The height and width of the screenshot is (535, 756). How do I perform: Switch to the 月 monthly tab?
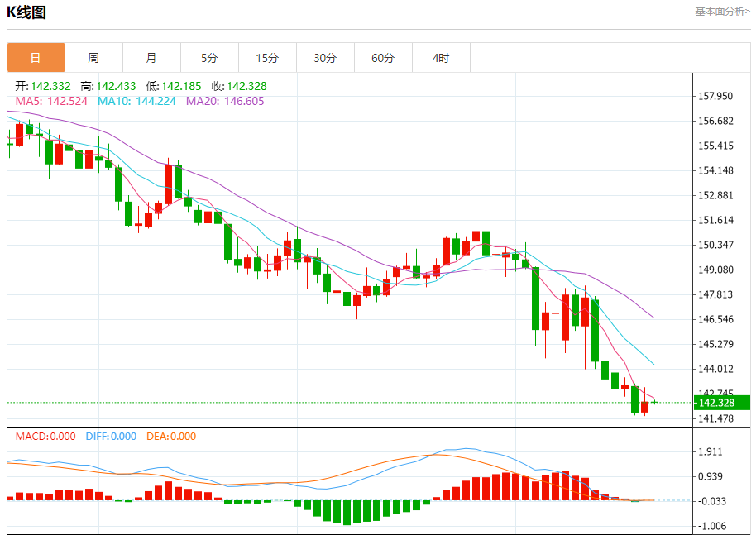pyautogui.click(x=151, y=58)
